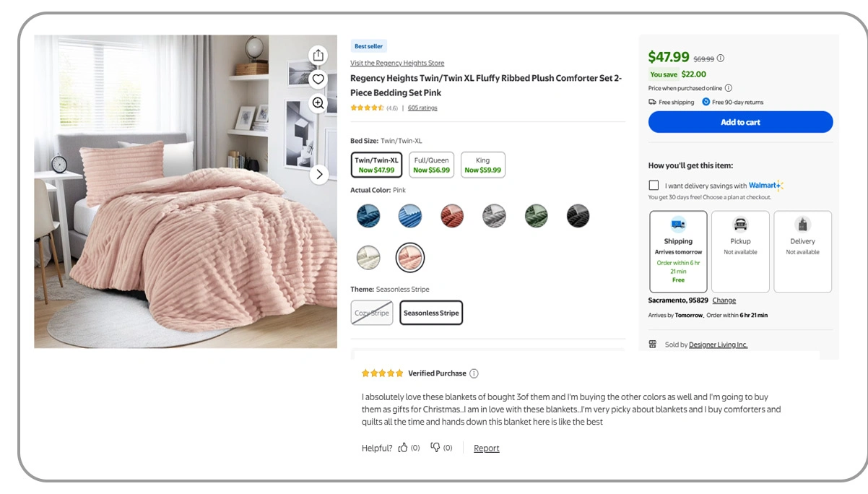This screenshot has height=494, width=868.
Task: Change the Sacramento delivery location
Action: [724, 300]
